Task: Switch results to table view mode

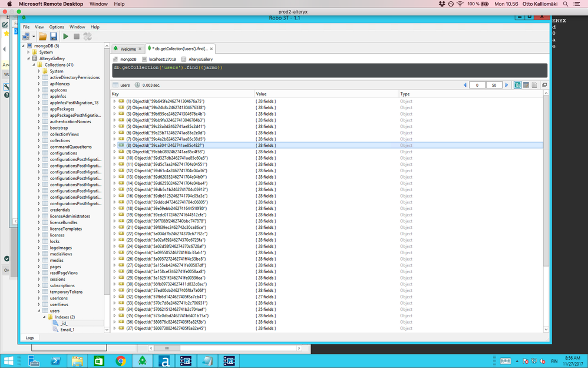Action: tap(526, 86)
